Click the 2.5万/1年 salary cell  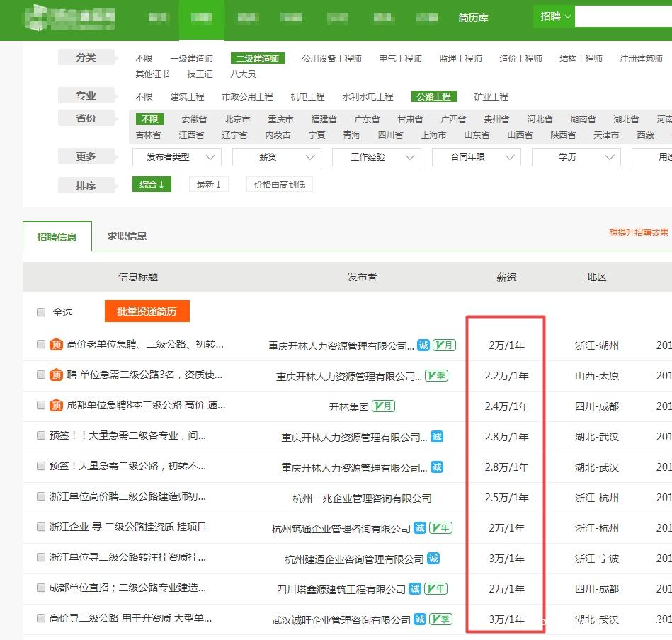click(506, 498)
